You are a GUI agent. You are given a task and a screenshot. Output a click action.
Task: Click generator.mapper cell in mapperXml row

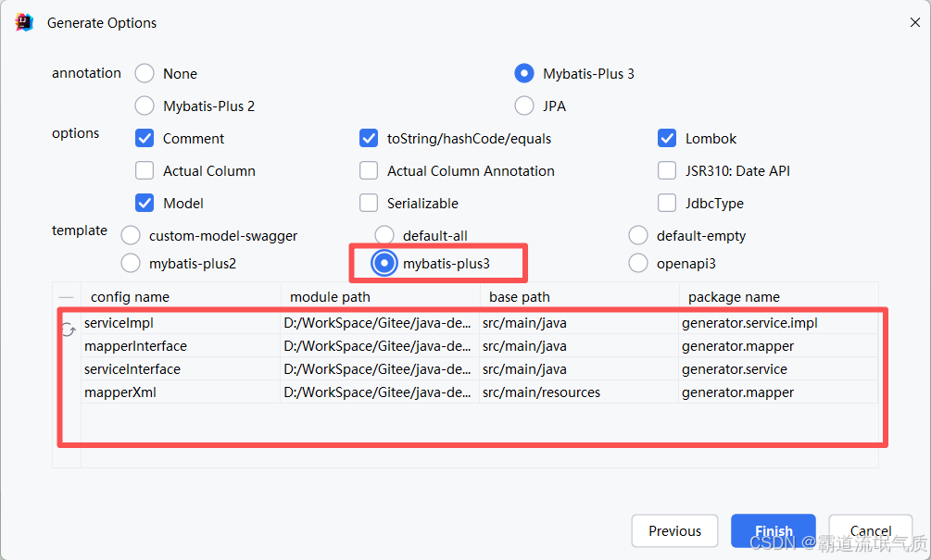[x=778, y=392]
